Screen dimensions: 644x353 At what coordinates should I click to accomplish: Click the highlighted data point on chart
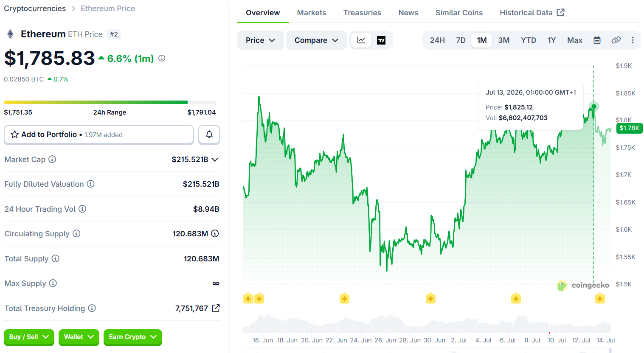click(594, 106)
